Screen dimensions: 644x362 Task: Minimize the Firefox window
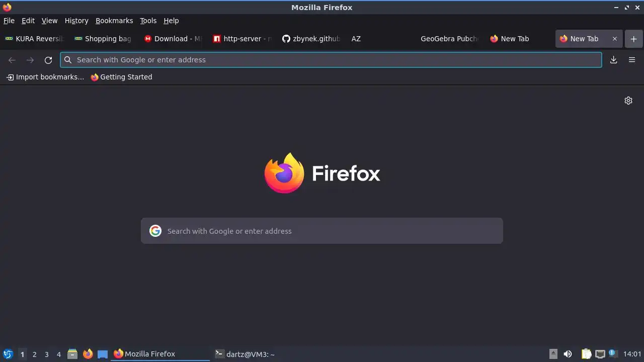(x=616, y=8)
